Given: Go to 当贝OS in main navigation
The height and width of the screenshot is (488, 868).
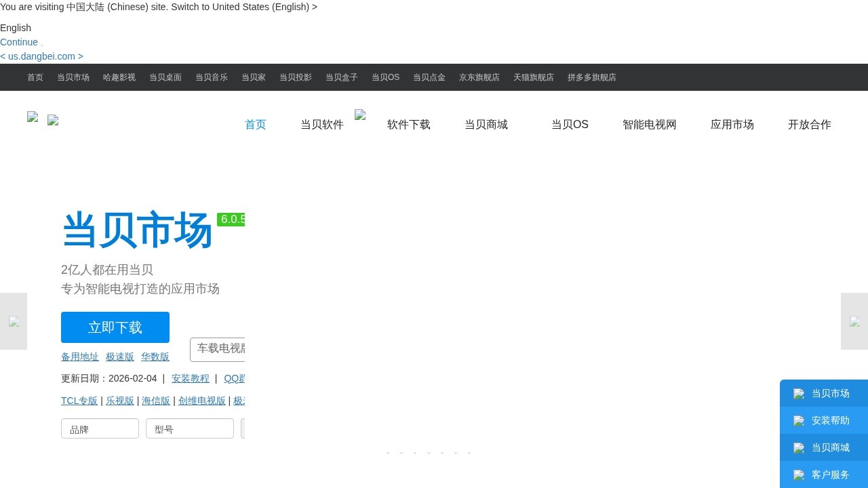Looking at the screenshot, I should pos(570,125).
